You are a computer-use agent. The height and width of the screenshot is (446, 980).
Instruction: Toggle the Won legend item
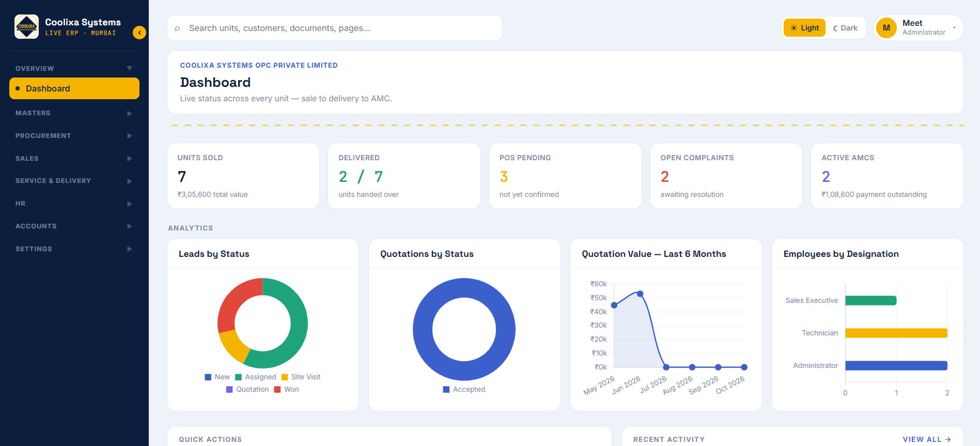tap(287, 390)
